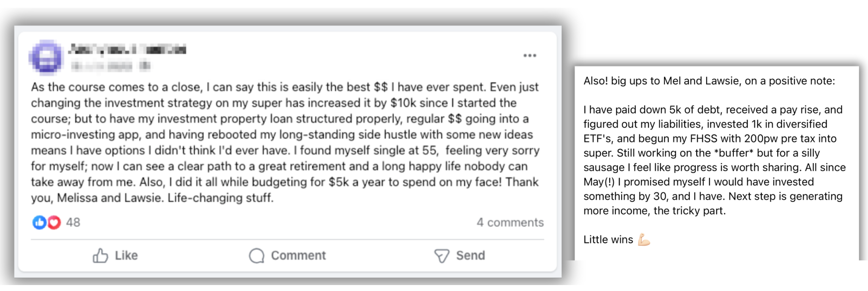Click the flexed bicep emoji
Image resolution: width=868 pixels, height=291 pixels.
coord(644,240)
